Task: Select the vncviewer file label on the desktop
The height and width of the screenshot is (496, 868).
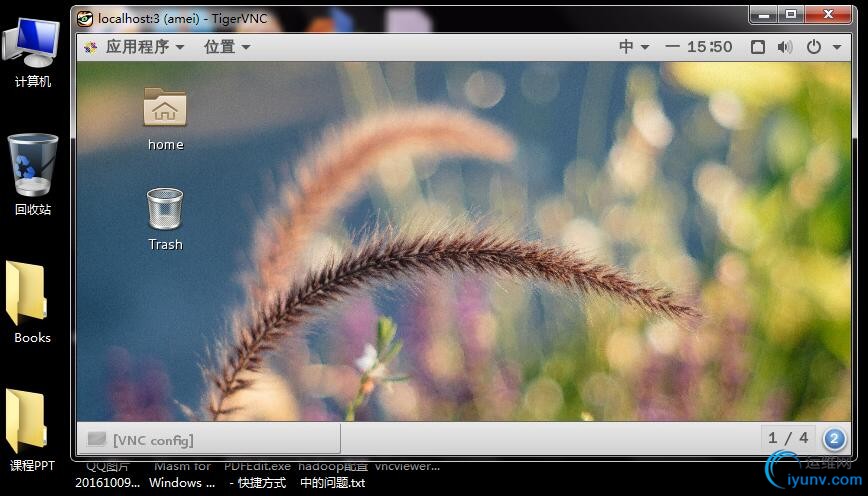Action: [407, 467]
